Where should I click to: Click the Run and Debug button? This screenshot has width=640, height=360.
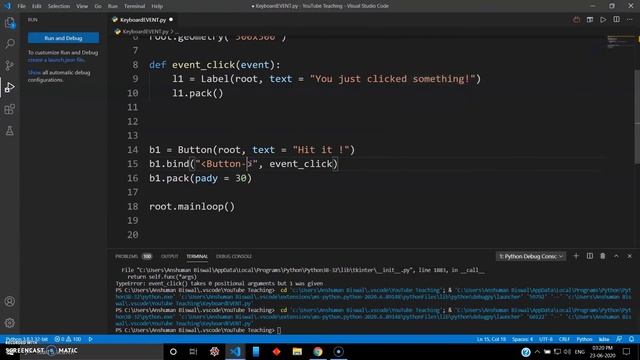click(x=63, y=38)
